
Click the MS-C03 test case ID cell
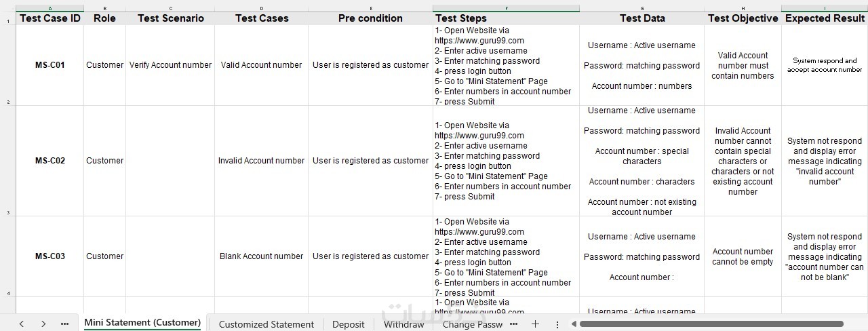[x=50, y=256]
